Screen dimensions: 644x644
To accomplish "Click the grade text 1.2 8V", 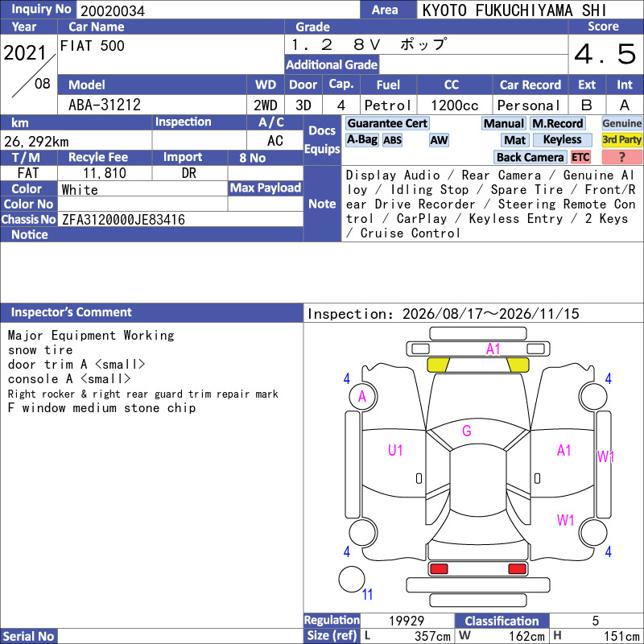I will pyautogui.click(x=336, y=44).
